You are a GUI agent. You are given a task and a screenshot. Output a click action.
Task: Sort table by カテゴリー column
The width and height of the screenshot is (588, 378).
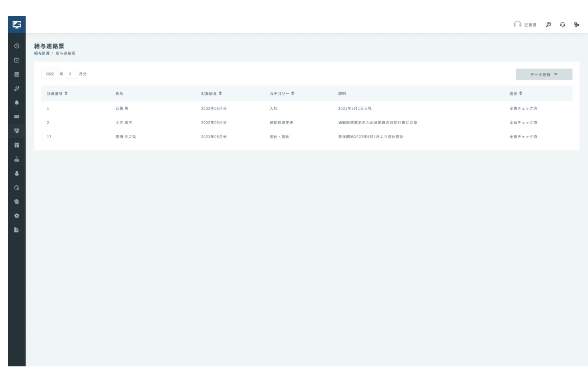pyautogui.click(x=293, y=93)
